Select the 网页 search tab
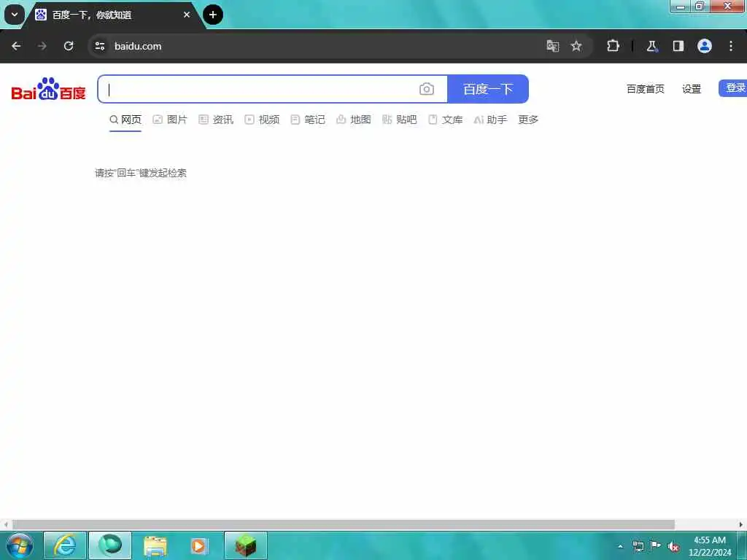Screen dimensions: 747x560 click(x=125, y=120)
